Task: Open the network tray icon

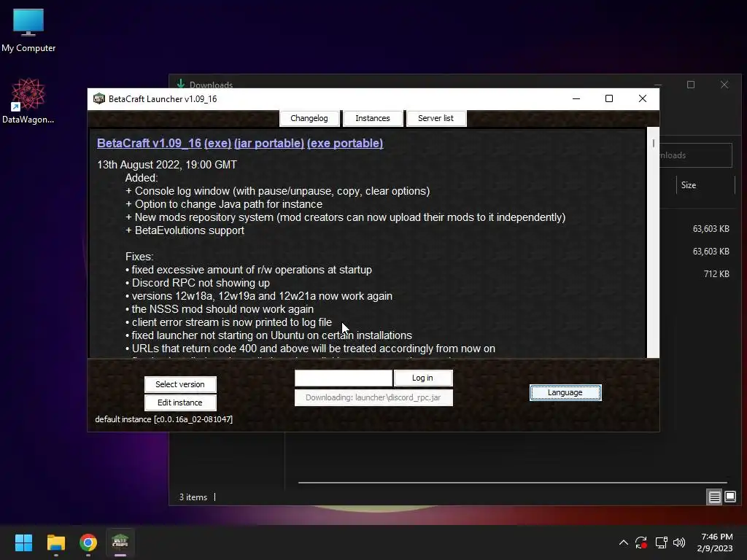Action: point(661,542)
